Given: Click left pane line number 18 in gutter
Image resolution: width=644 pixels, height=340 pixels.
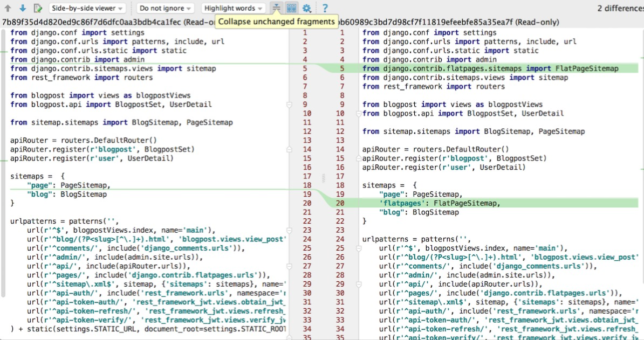Looking at the screenshot, I should [307, 185].
